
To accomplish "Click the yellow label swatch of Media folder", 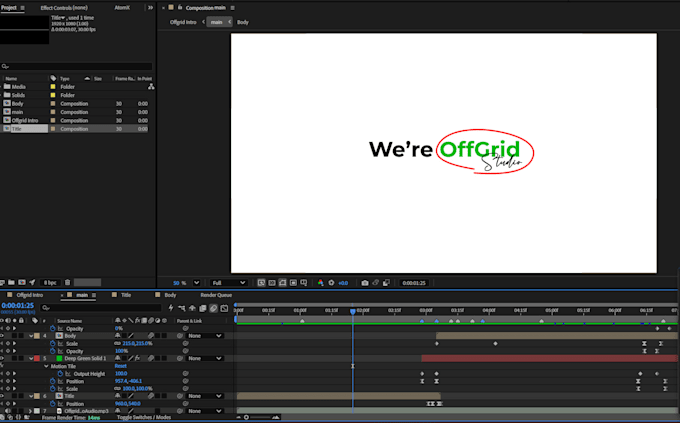I will click(53, 87).
